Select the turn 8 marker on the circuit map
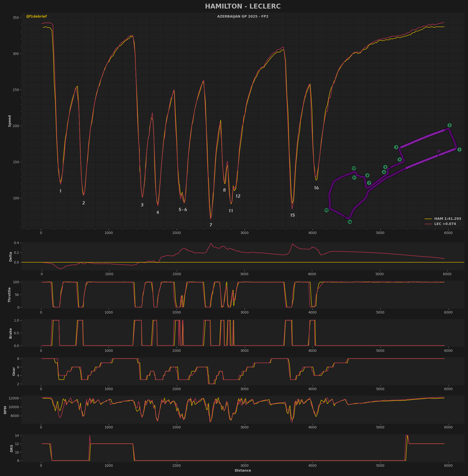 coord(367,175)
